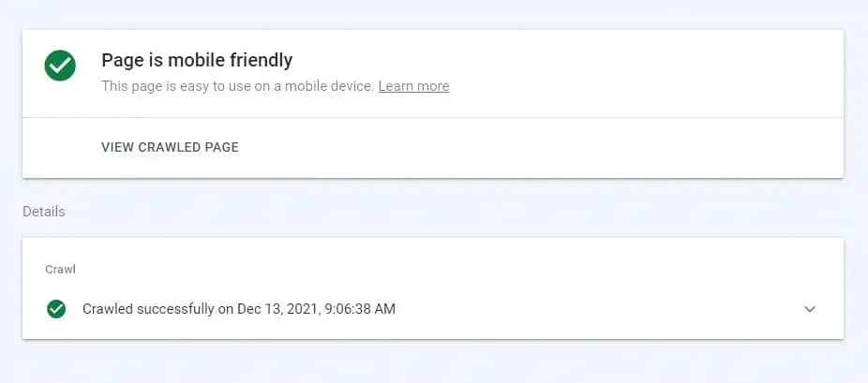
Task: Select the "Page is mobile friendly" heading
Action: [x=197, y=60]
